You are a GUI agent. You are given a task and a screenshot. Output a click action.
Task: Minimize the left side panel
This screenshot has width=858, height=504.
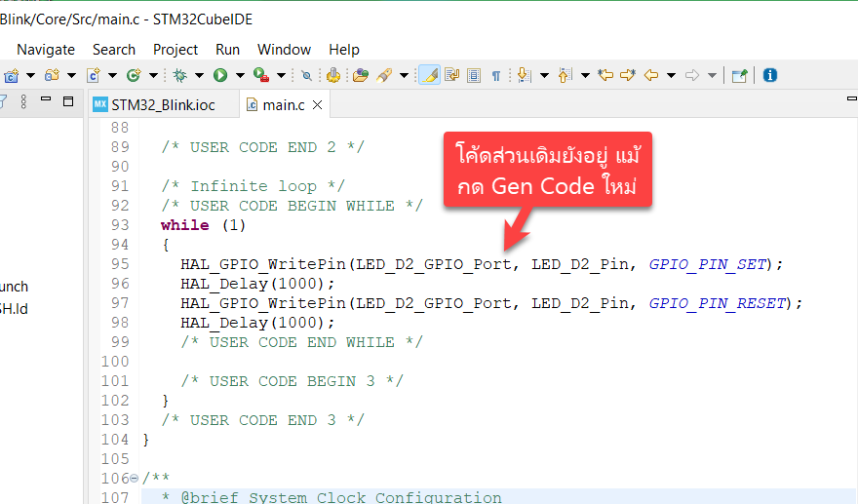click(46, 99)
